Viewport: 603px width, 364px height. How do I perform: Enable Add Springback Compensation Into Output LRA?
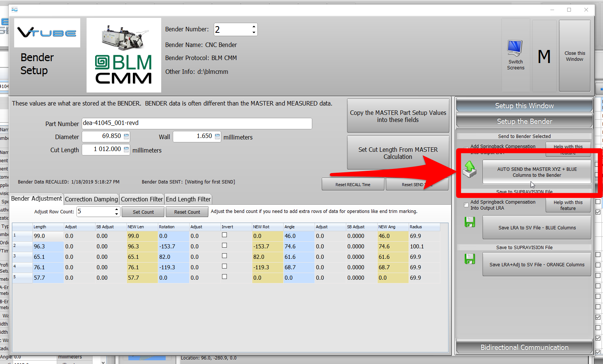pos(466,205)
